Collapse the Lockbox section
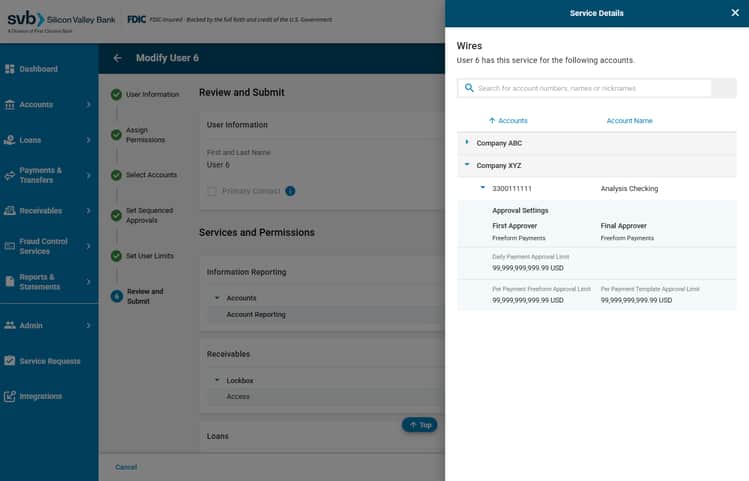This screenshot has width=749, height=481. [x=217, y=380]
